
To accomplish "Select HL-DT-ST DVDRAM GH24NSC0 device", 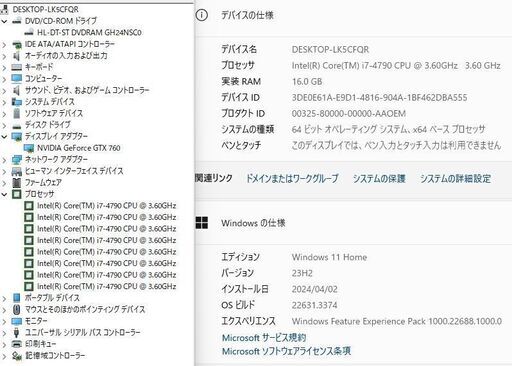I will point(89,32).
